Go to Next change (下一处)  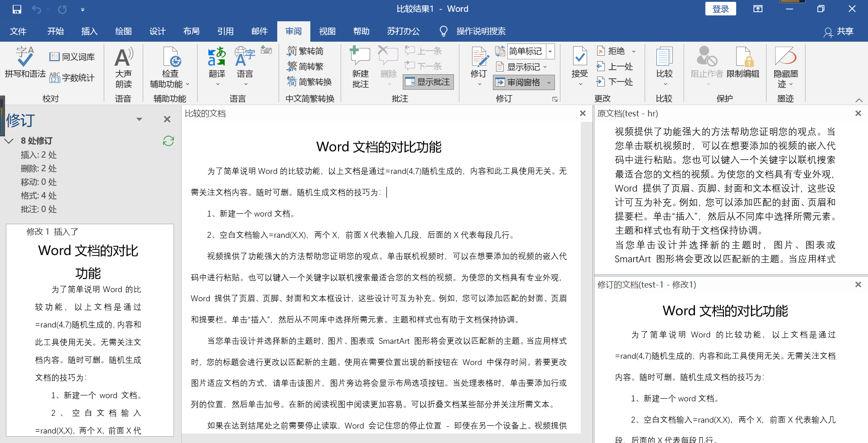point(615,82)
